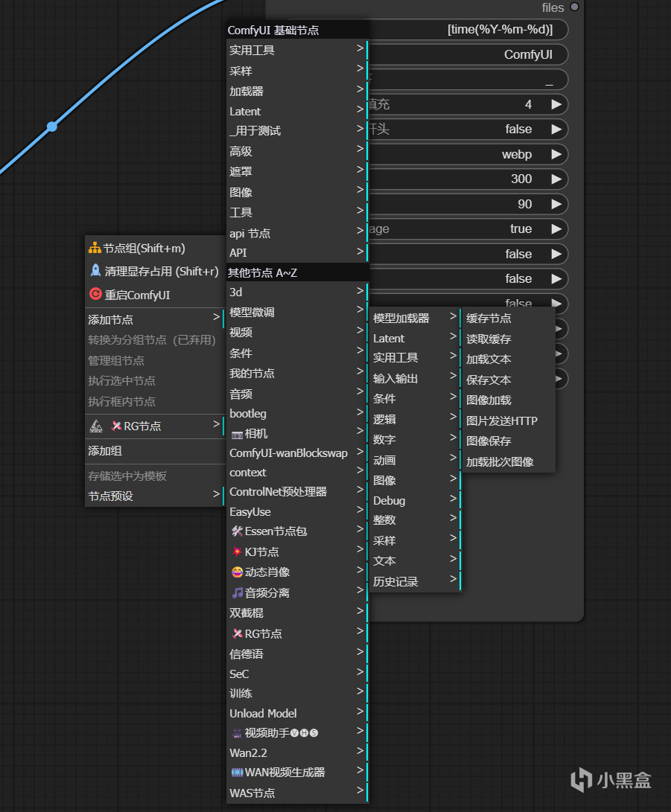Image resolution: width=671 pixels, height=812 pixels.
Task: Select the webp format combo
Action: [x=468, y=154]
